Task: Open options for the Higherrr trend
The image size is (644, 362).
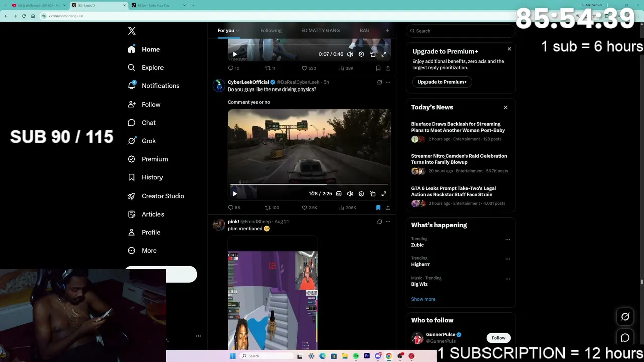Action: (x=507, y=259)
